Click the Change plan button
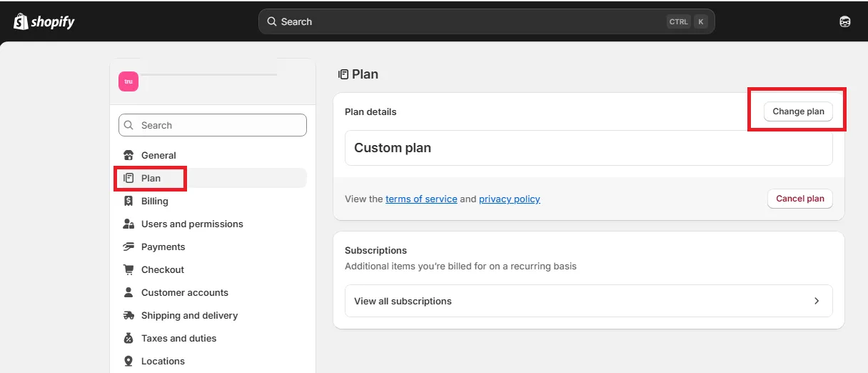The image size is (868, 373). coord(798,111)
